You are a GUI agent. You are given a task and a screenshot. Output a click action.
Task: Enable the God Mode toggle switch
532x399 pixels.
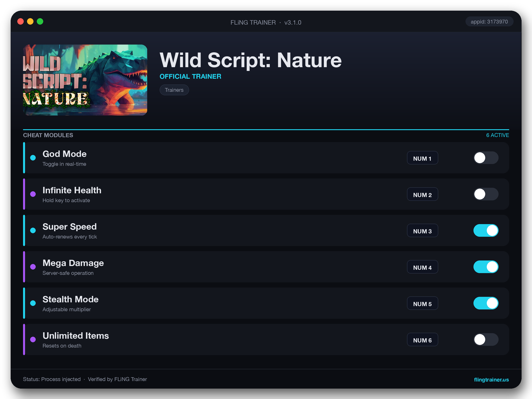[486, 158]
